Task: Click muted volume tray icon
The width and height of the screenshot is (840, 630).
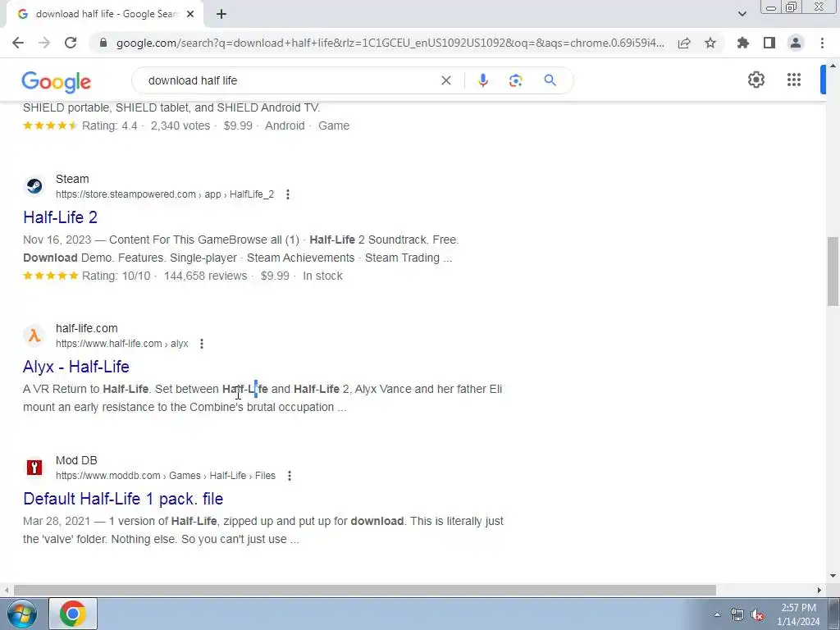Action: pos(757,614)
